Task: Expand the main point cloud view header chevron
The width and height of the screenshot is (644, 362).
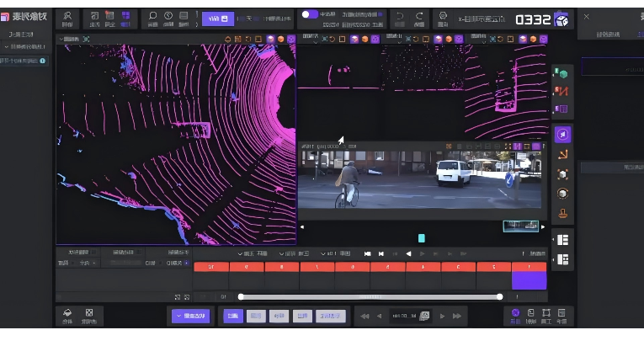Action: tap(61, 39)
